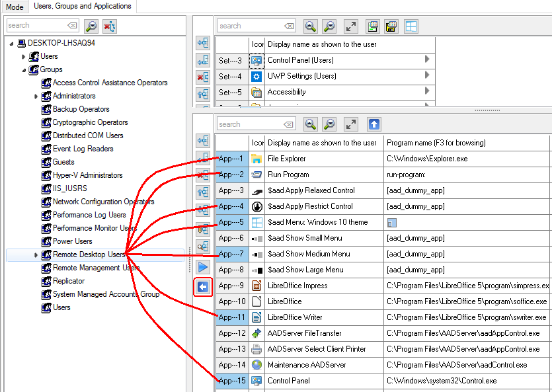Viewport: 552px width, 392px height.
Task: Click the red-boxed blue left arrow button
Action: pyautogui.click(x=203, y=287)
